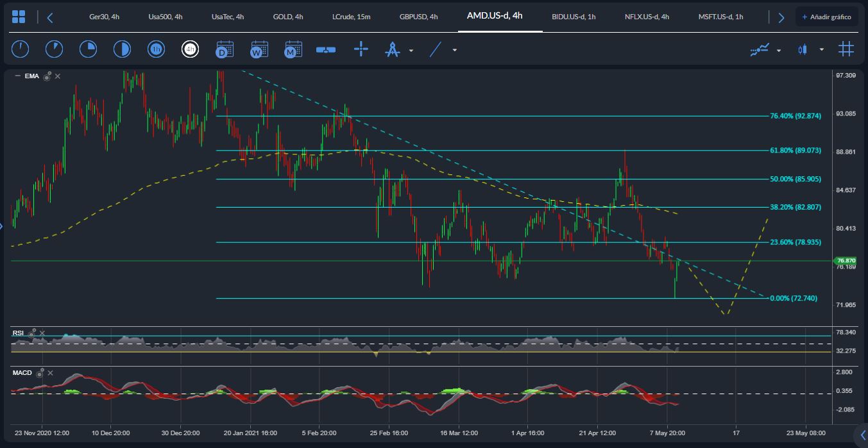Remove the RSI indicator with its X
This screenshot has height=448, width=868.
42,333
